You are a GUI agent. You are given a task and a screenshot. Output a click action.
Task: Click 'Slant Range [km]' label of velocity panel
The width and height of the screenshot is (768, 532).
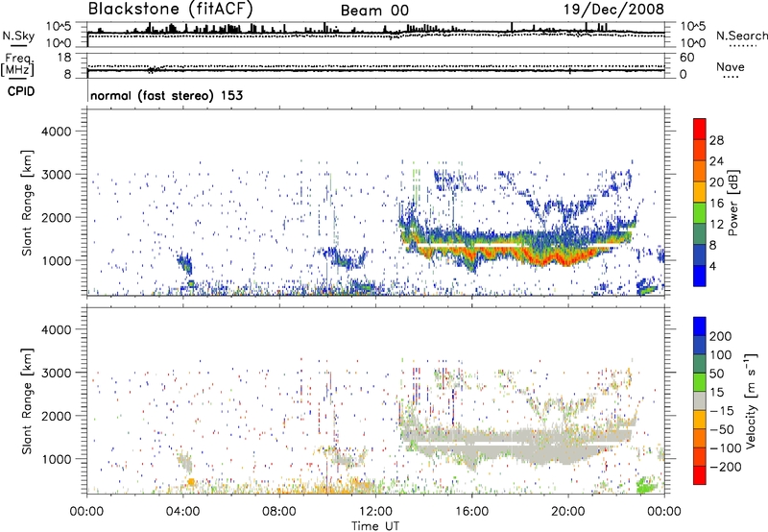coord(27,401)
